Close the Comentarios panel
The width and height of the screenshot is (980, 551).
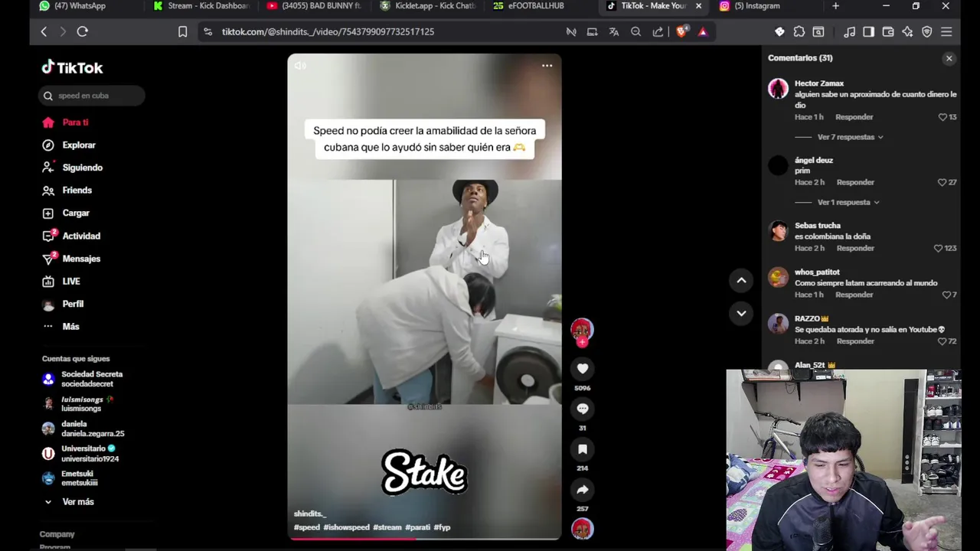click(949, 58)
